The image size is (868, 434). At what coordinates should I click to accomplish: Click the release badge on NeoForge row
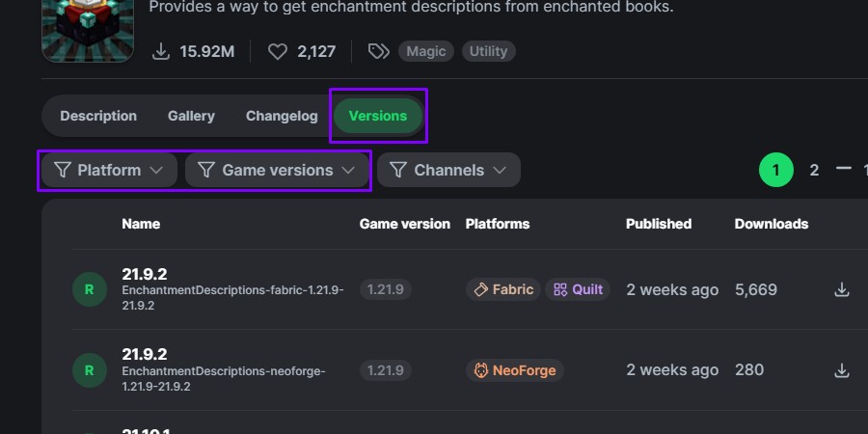pyautogui.click(x=90, y=370)
